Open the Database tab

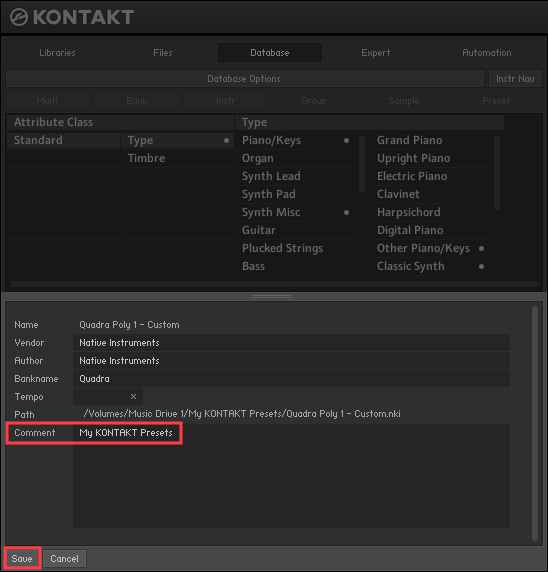[270, 53]
